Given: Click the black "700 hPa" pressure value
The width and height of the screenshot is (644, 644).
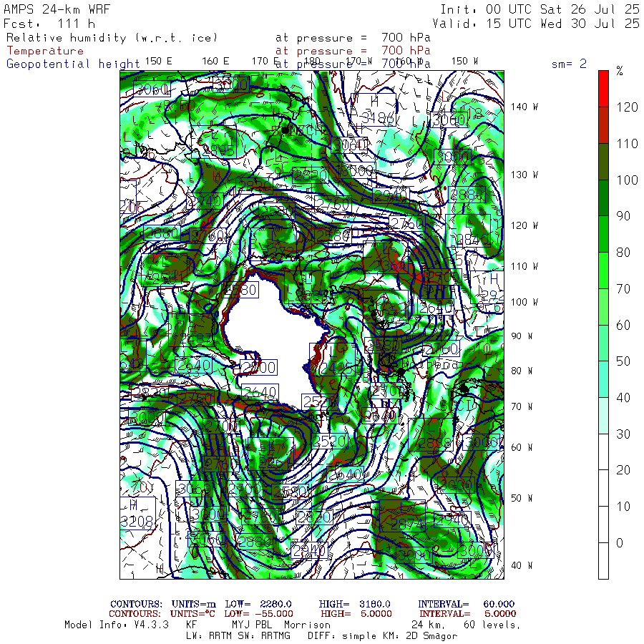Looking at the screenshot, I should 406,38.
